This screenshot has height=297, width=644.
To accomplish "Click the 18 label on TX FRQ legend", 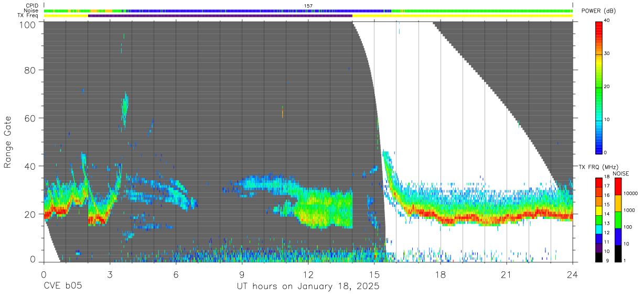I will coord(607,177).
